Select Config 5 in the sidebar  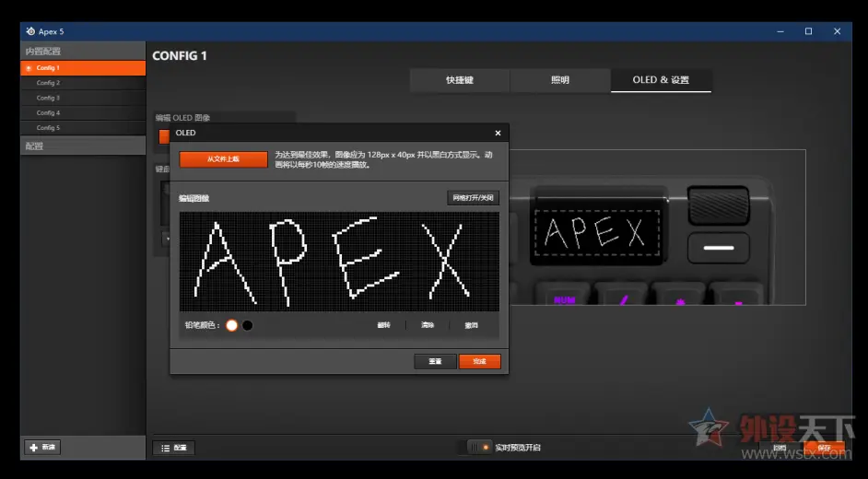83,128
